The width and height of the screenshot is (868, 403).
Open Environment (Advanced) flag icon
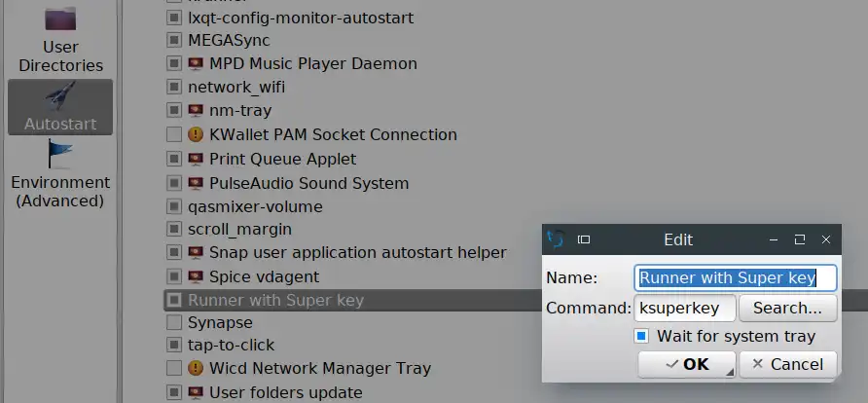point(60,155)
